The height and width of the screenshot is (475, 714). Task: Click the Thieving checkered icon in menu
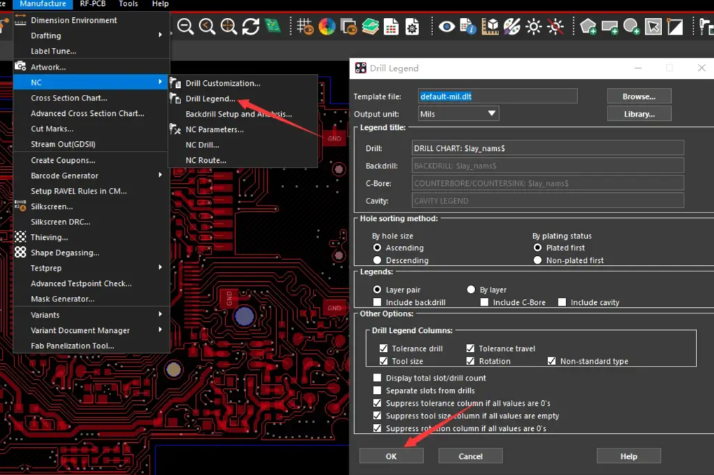pyautogui.click(x=20, y=237)
